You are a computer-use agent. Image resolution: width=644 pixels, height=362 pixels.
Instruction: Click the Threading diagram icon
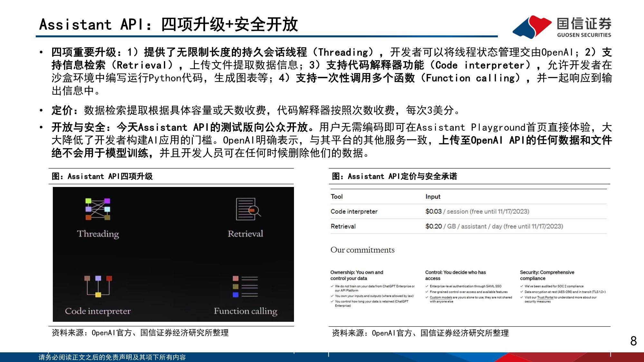[x=98, y=209]
